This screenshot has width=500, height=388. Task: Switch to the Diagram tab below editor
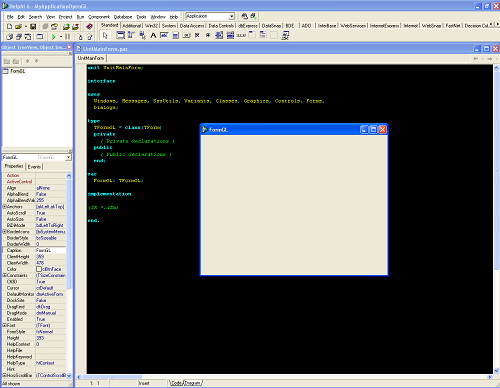193,383
